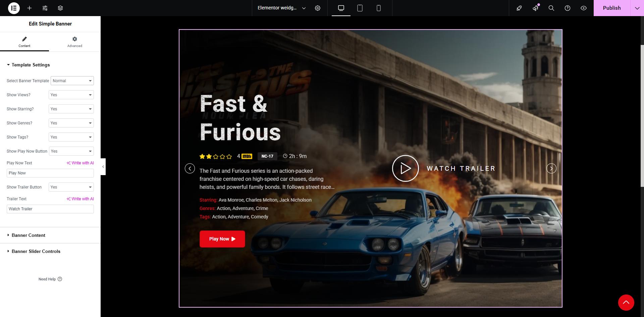Focus the Watch Trailer text field
Screen dimensions: 644x317
pyautogui.click(x=50, y=209)
